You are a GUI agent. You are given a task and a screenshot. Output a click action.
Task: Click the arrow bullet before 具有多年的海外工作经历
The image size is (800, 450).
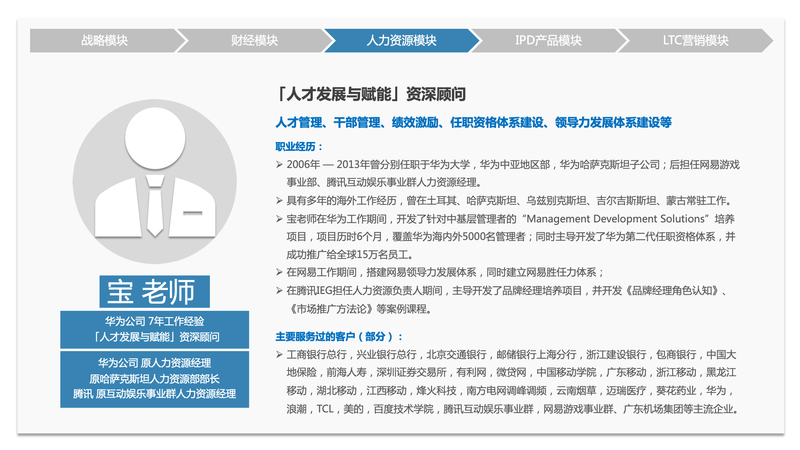[x=279, y=200]
